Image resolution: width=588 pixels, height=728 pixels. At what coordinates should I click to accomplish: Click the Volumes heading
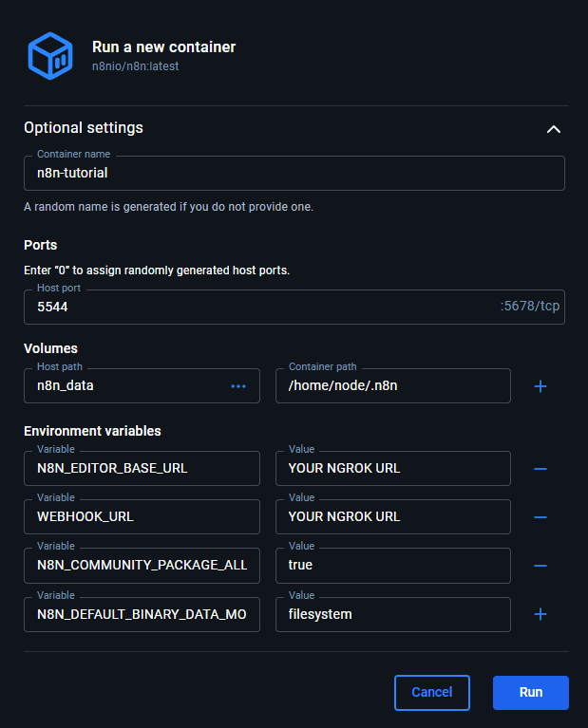50,348
